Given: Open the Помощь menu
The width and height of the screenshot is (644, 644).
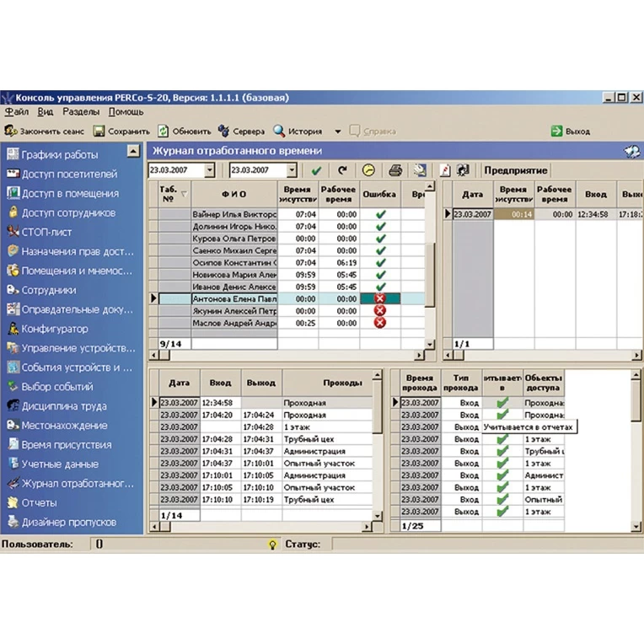Looking at the screenshot, I should click(126, 111).
